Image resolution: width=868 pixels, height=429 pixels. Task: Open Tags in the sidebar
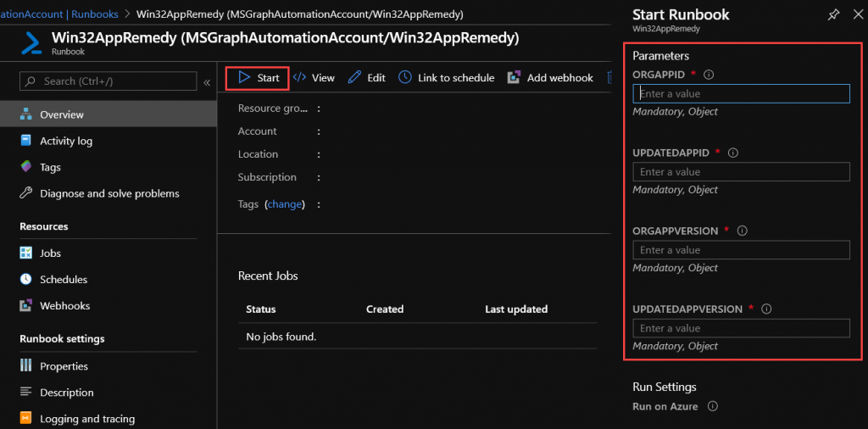50,167
